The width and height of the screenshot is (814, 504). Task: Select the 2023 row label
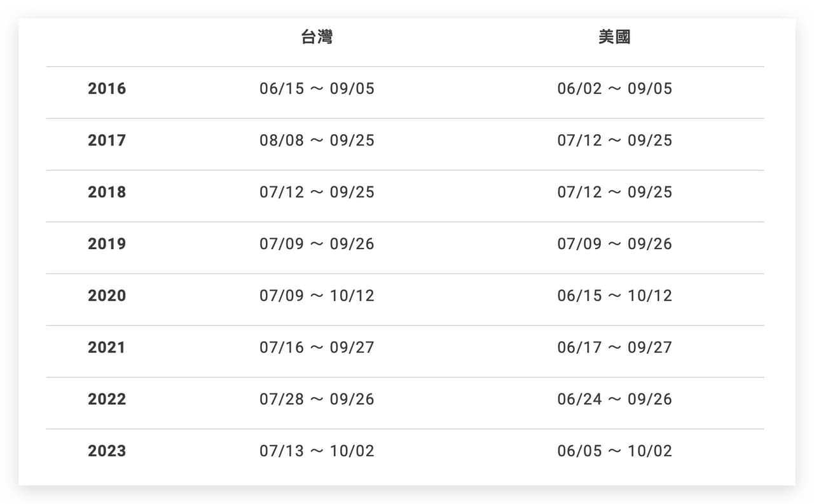pyautogui.click(x=107, y=451)
